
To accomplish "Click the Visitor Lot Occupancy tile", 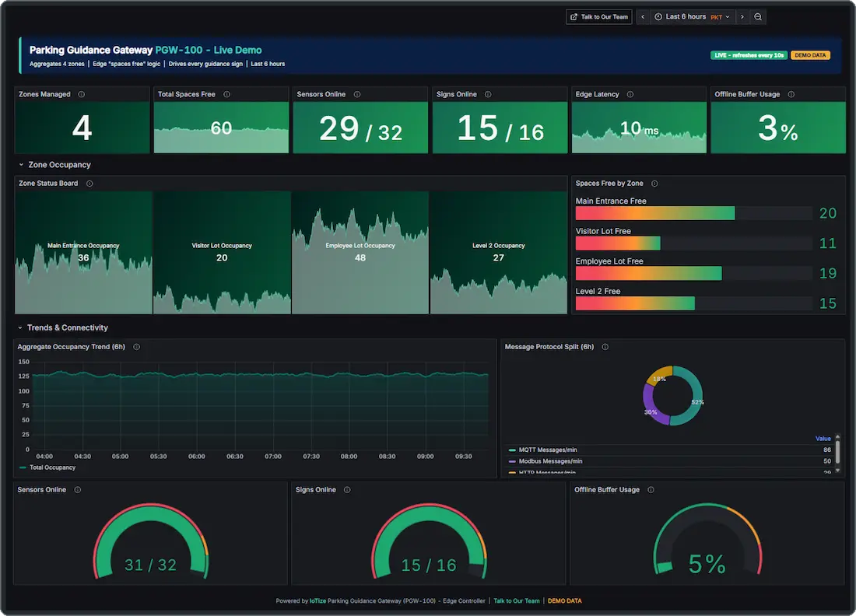I will (x=222, y=253).
